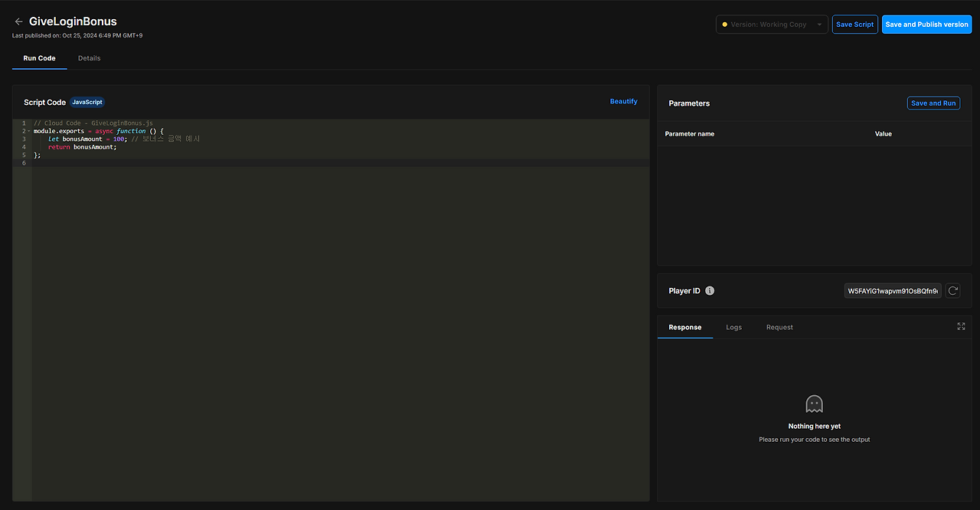Viewport: 980px width, 510px height.
Task: Click the Player ID input field
Action: pos(892,290)
